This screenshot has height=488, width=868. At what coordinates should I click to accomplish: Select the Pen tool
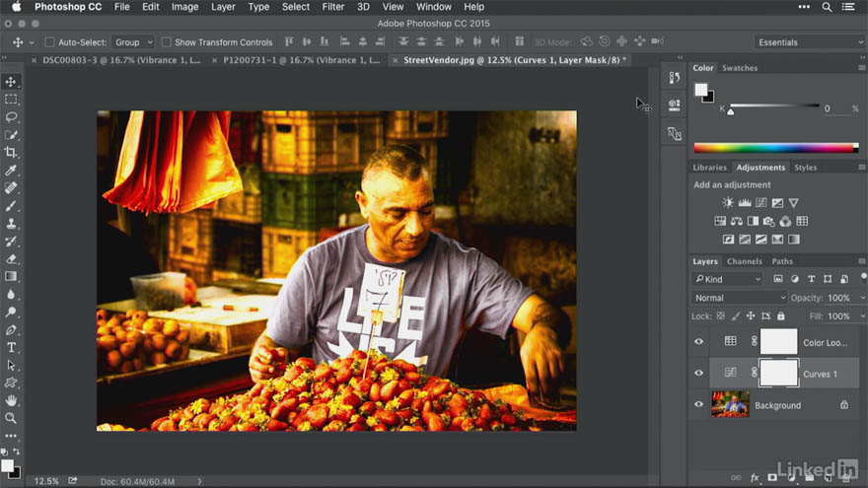(11, 329)
